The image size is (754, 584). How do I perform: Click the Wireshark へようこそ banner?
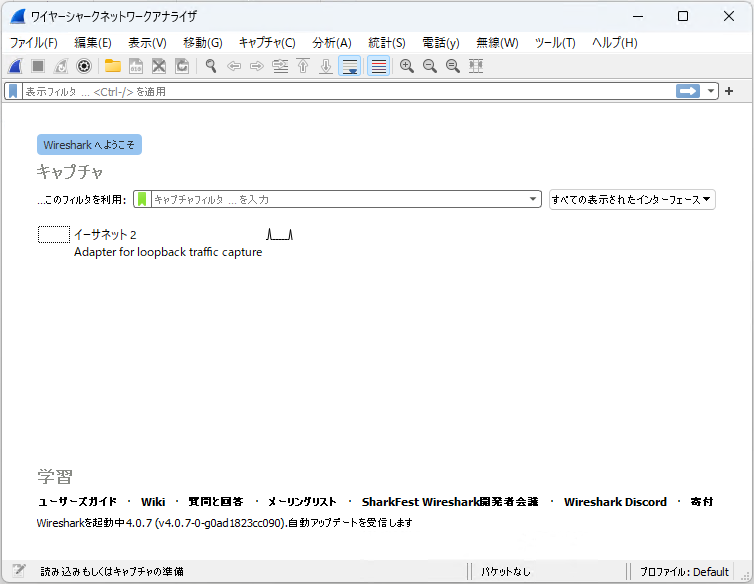(x=89, y=145)
